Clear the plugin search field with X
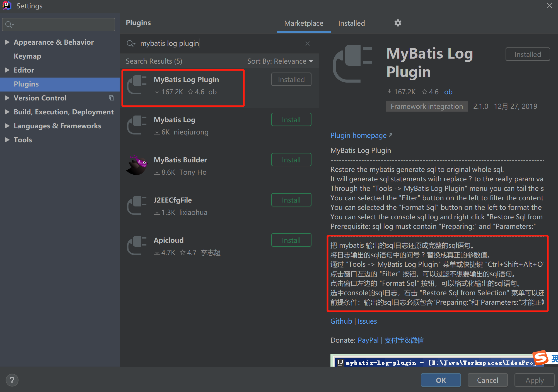Viewport: 558px width, 392px height. (x=307, y=44)
